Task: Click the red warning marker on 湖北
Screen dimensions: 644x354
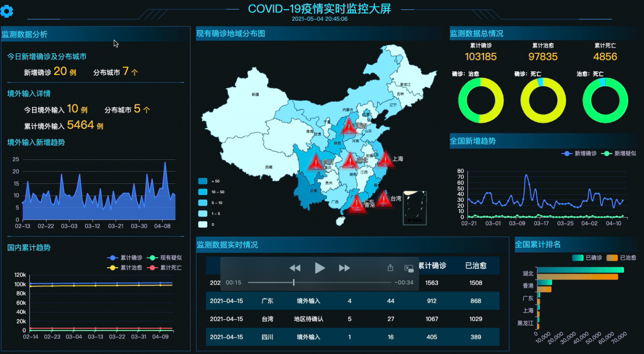Action: 349,161
